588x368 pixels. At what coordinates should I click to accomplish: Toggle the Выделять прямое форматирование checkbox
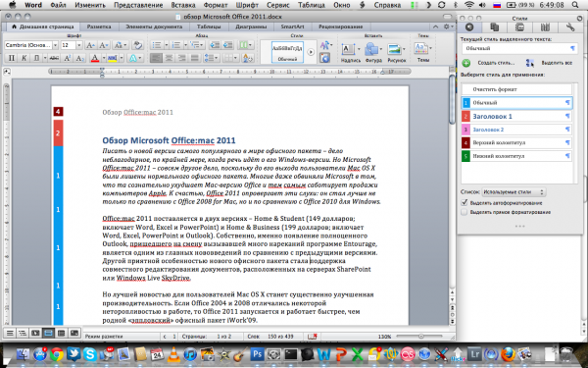tap(465, 212)
